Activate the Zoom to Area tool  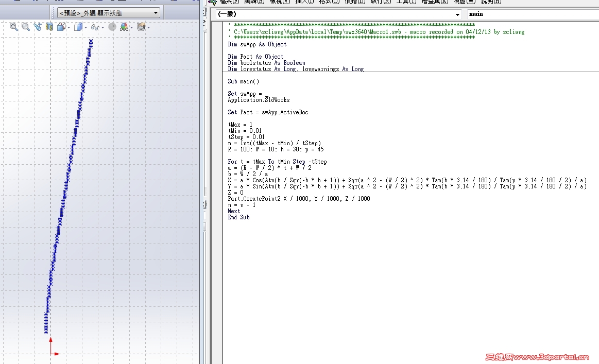point(25,27)
